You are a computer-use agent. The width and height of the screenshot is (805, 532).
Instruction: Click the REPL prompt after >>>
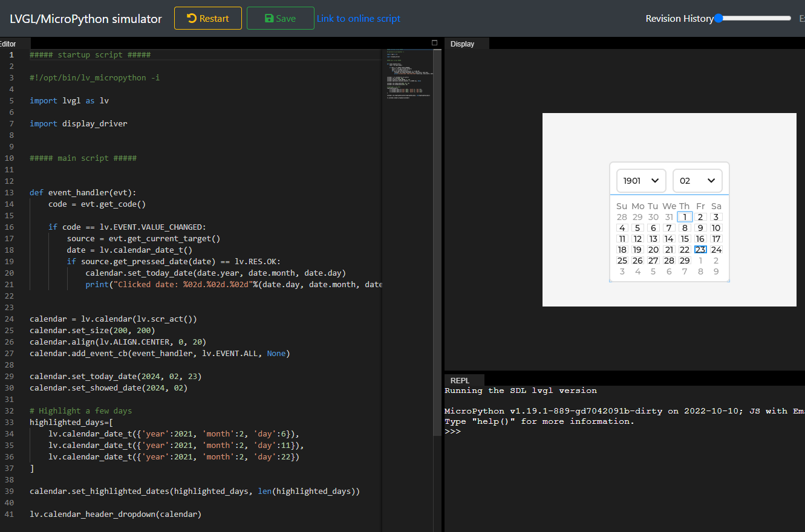pos(469,431)
